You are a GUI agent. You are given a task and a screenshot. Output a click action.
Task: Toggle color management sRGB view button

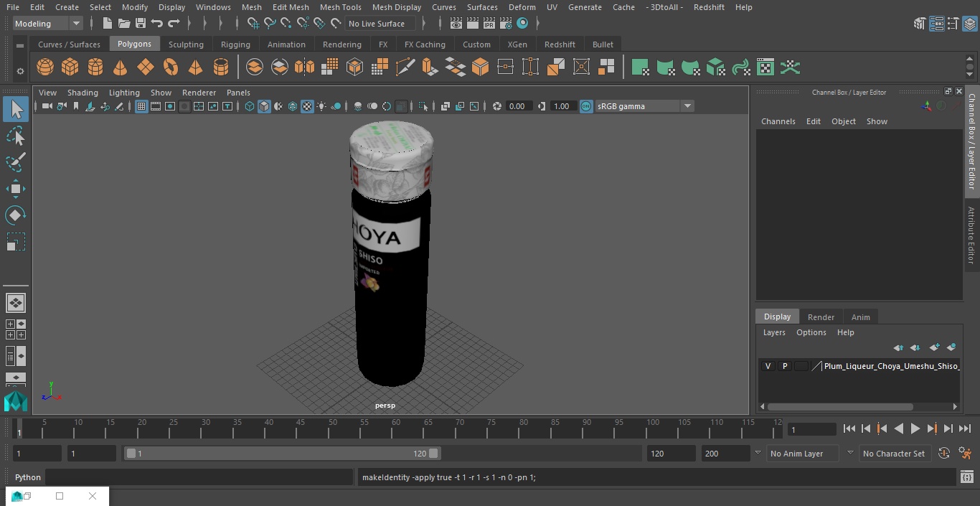[x=586, y=106]
